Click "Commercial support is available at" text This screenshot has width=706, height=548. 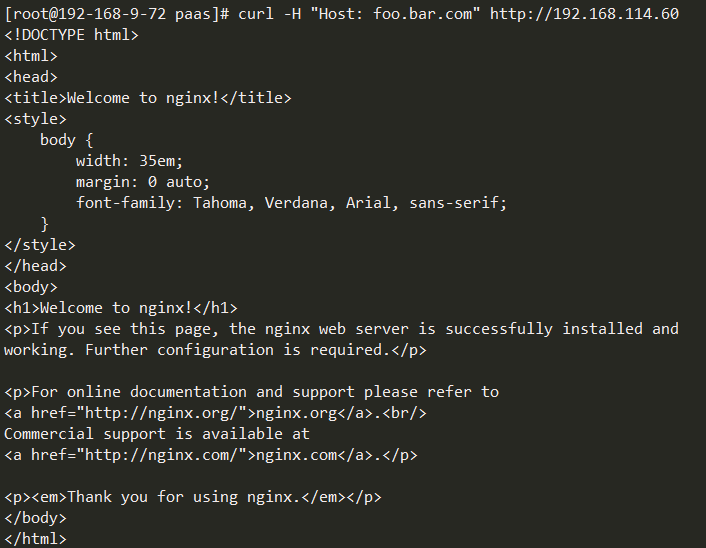pos(157,434)
